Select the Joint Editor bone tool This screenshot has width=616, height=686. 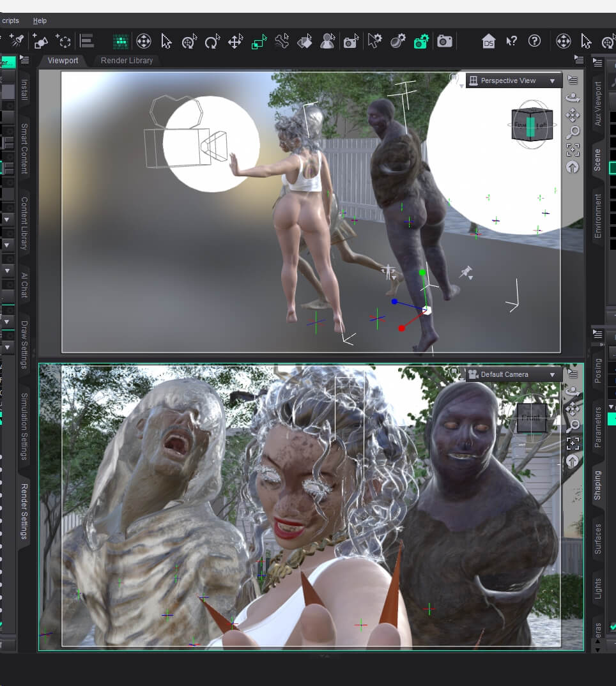282,41
